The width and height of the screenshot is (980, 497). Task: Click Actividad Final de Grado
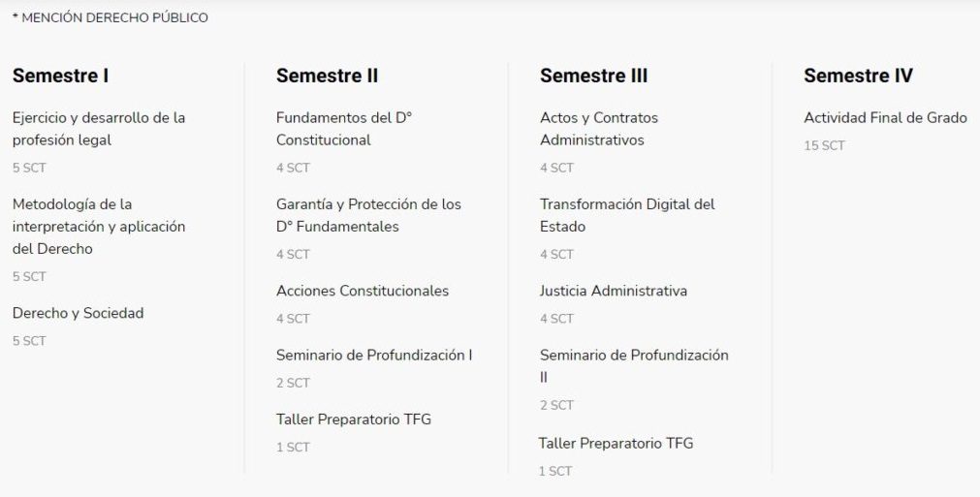[886, 117]
